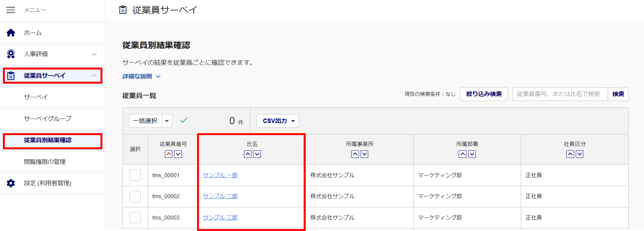This screenshot has height=231, width=644.
Task: Sort 所属事業所 descending with down arrow
Action: point(365,154)
